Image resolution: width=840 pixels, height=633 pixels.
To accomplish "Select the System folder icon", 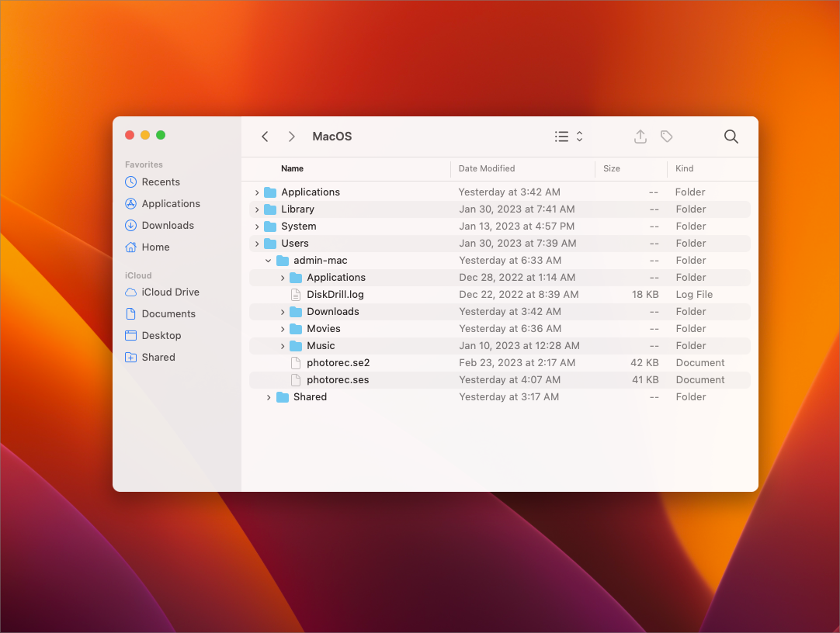I will click(x=270, y=227).
